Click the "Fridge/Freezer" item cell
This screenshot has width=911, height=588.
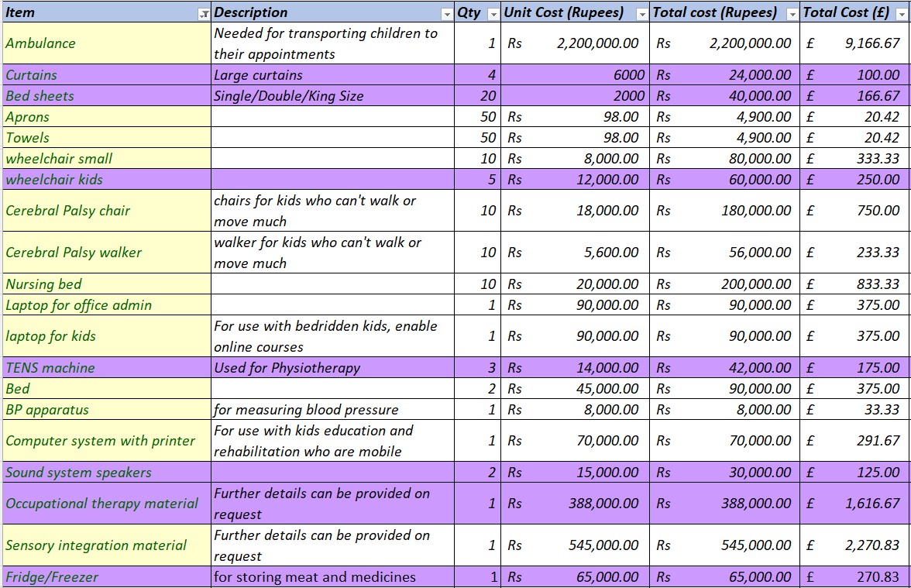tap(107, 577)
